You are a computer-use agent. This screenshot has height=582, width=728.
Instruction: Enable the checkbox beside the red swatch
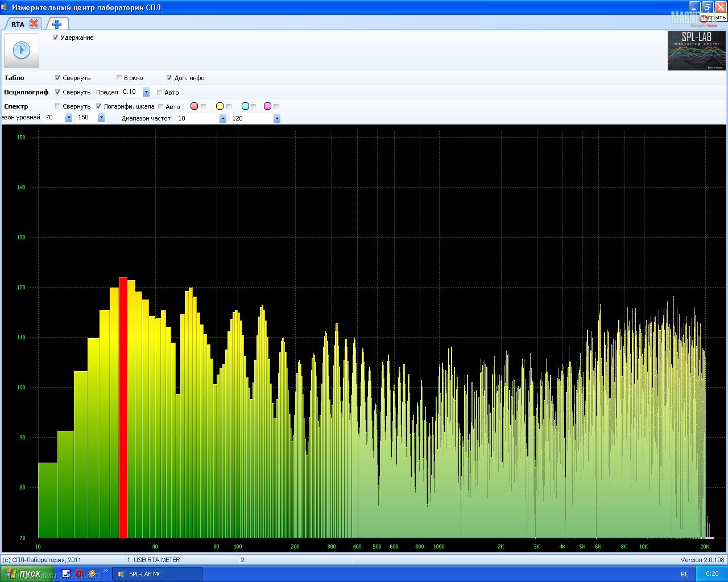204,106
